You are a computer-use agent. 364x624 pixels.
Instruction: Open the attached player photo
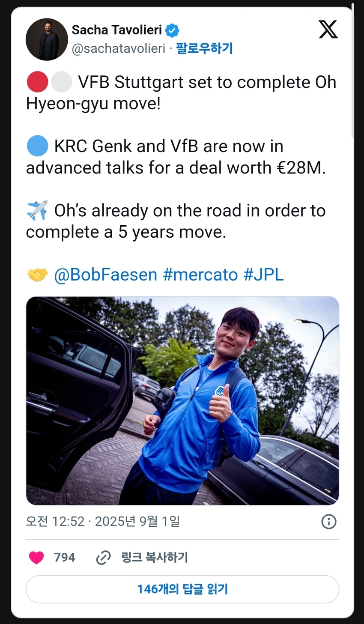(x=182, y=400)
